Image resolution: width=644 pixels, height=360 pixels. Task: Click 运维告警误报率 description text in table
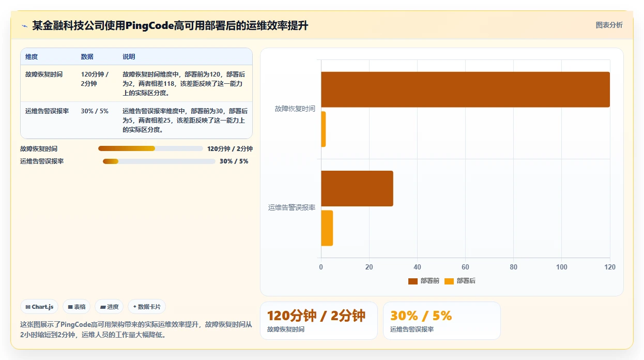(185, 121)
